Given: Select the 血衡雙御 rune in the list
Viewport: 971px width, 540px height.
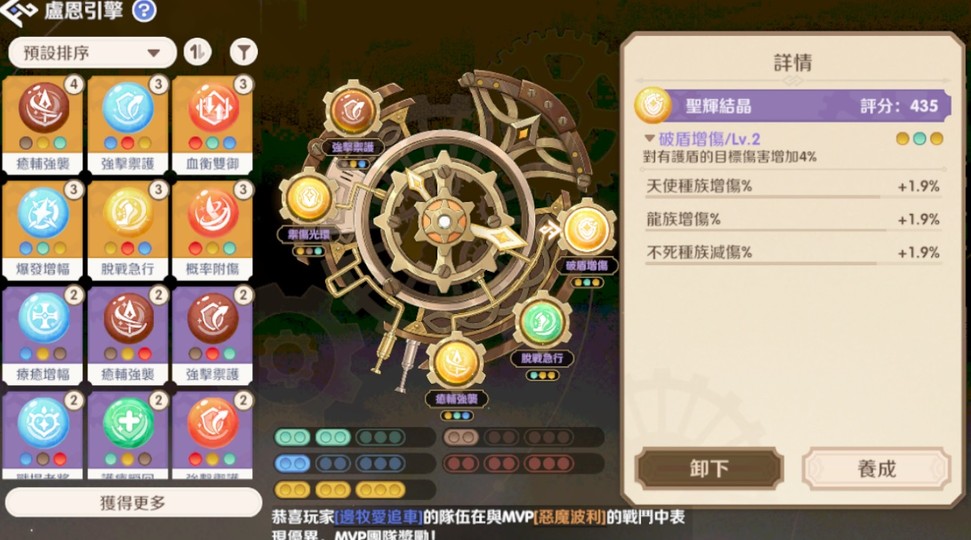Looking at the screenshot, I should pos(212,124).
